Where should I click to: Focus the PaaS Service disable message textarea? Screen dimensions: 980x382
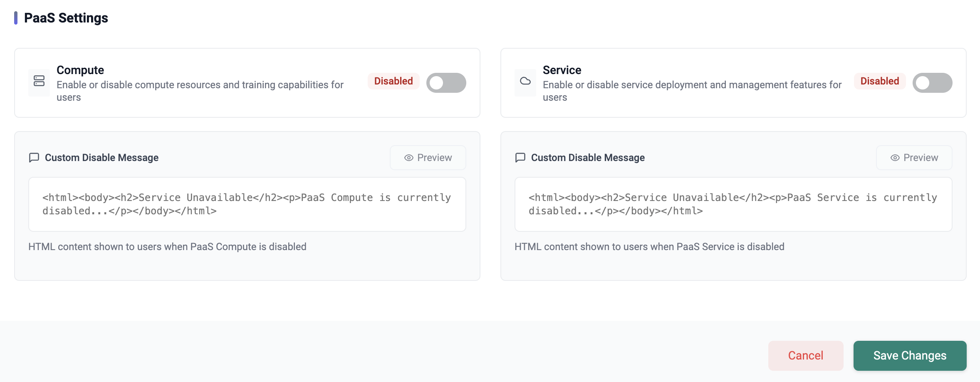tap(733, 204)
